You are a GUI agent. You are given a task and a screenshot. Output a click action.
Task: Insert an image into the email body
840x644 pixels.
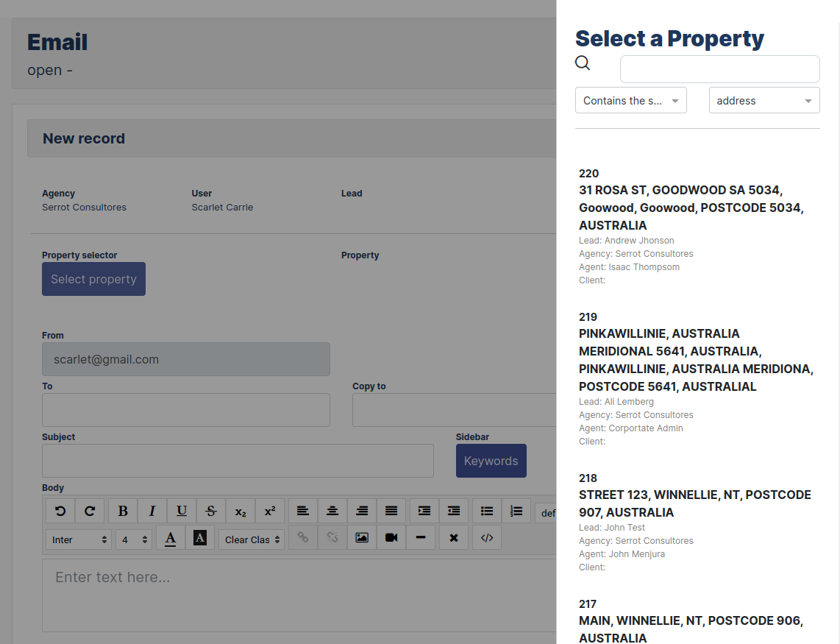tap(361, 537)
